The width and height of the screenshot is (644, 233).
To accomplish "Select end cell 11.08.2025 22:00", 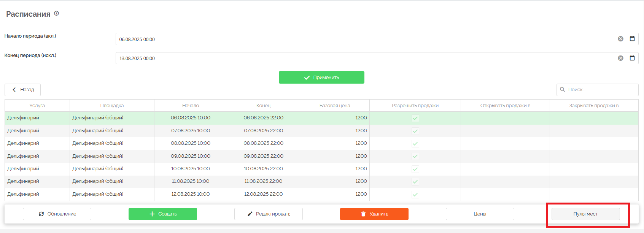I will 263,181.
